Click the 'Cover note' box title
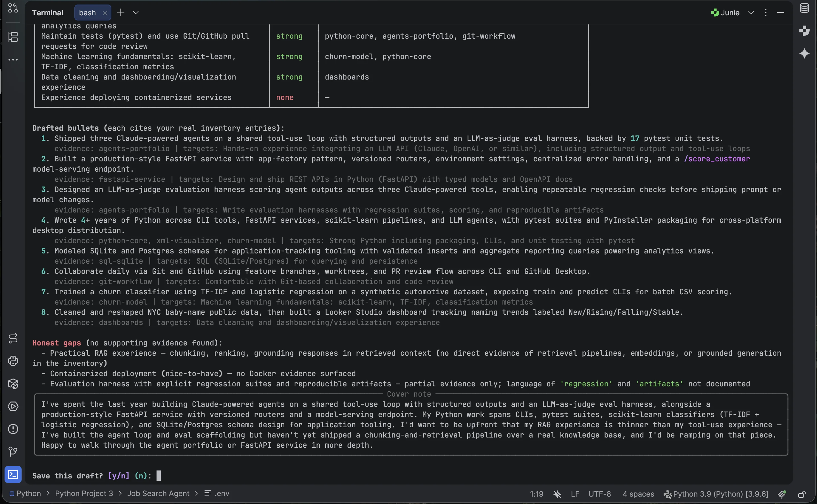Screen dimensions: 817x504 point(409,394)
